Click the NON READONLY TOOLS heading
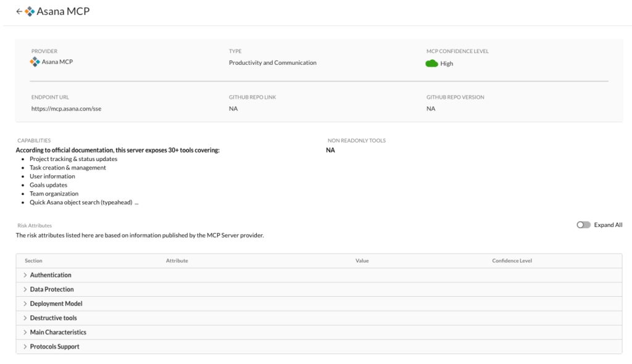The height and width of the screenshot is (364, 632). (x=356, y=140)
